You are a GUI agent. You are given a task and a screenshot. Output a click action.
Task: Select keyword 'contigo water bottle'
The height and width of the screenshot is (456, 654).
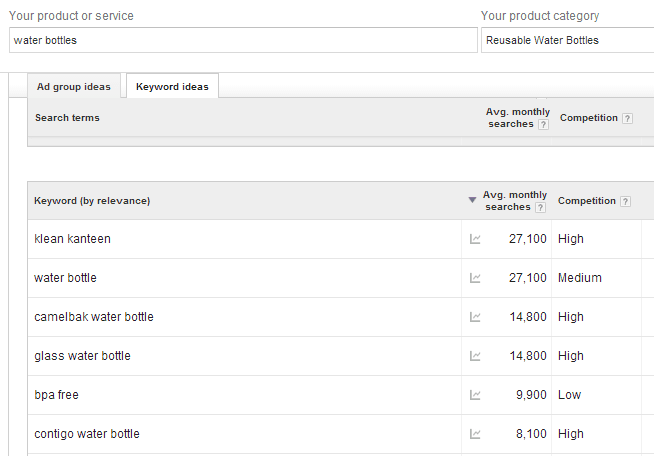[x=87, y=434]
